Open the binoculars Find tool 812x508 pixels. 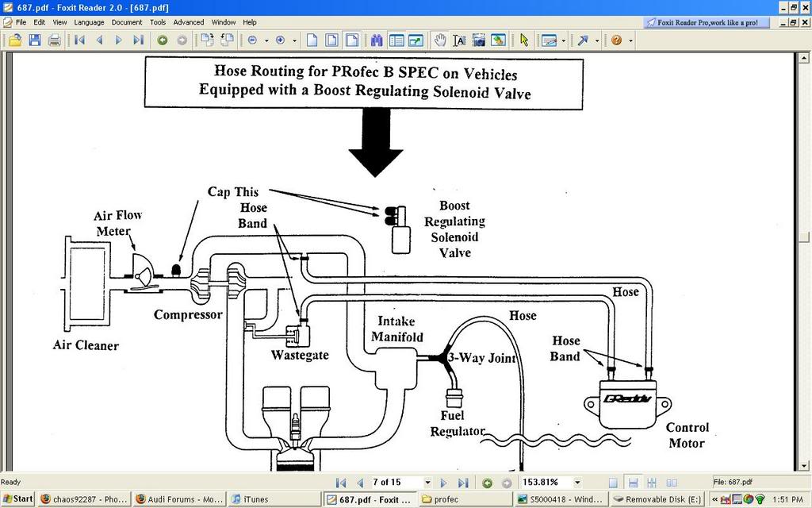377,40
